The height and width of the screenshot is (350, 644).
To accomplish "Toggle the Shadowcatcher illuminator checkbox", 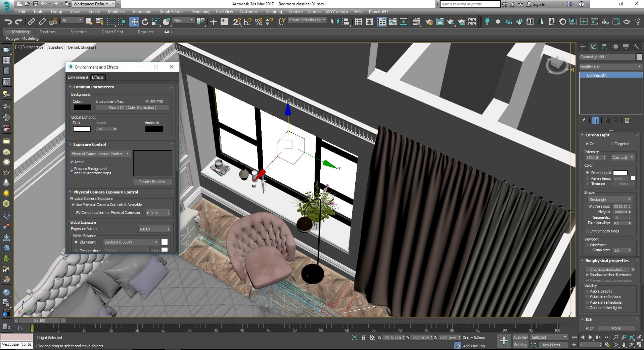I will pos(587,275).
